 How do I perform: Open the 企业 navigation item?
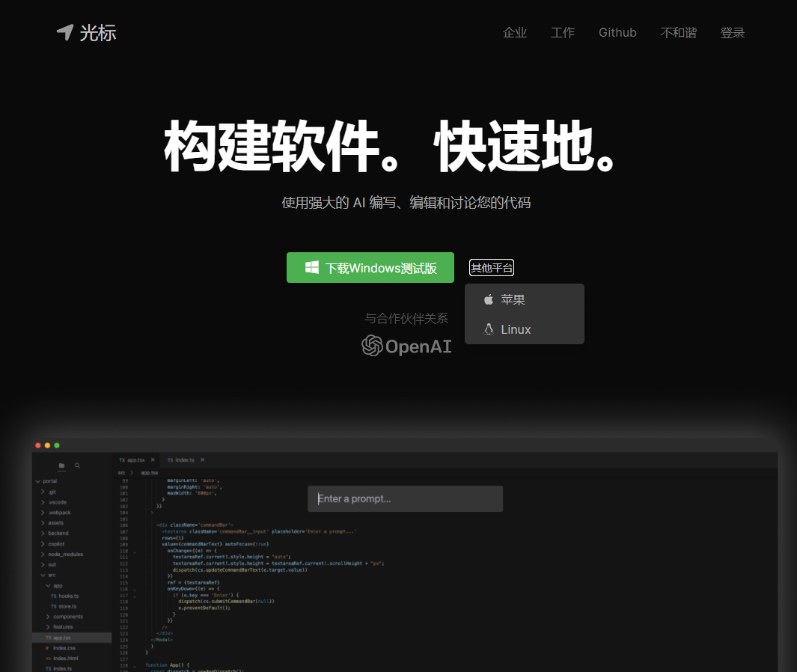(x=515, y=33)
